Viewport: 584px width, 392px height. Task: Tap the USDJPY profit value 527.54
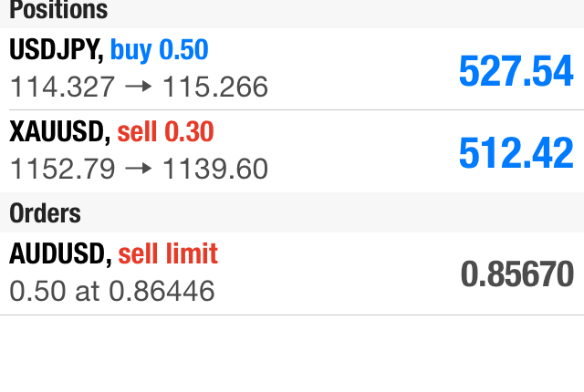pyautogui.click(x=516, y=70)
